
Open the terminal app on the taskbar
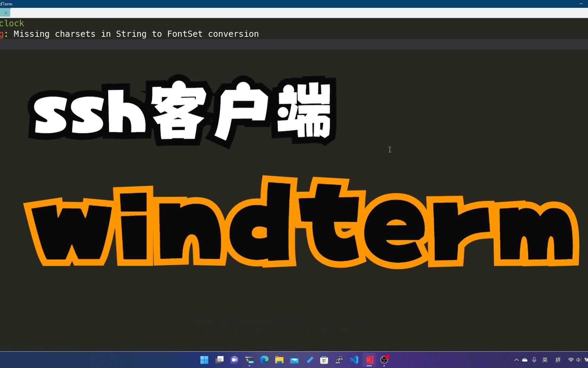click(249, 360)
